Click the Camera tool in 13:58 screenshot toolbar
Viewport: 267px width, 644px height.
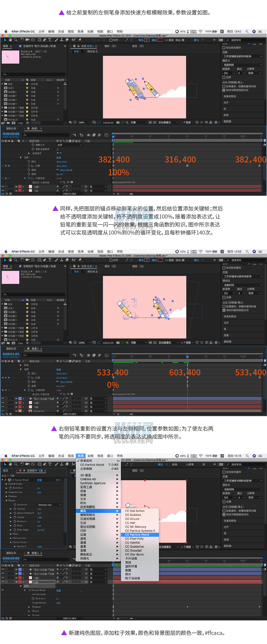click(x=28, y=260)
